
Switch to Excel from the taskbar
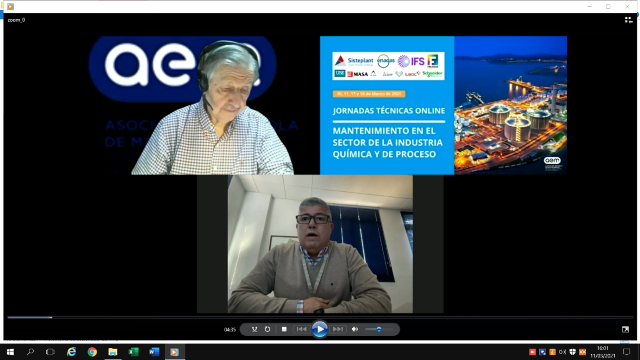click(133, 352)
